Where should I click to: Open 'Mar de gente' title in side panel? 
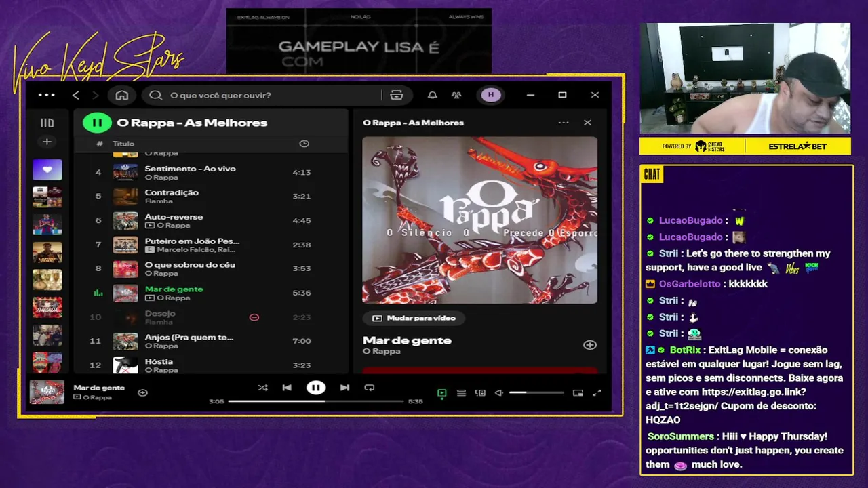(x=407, y=340)
